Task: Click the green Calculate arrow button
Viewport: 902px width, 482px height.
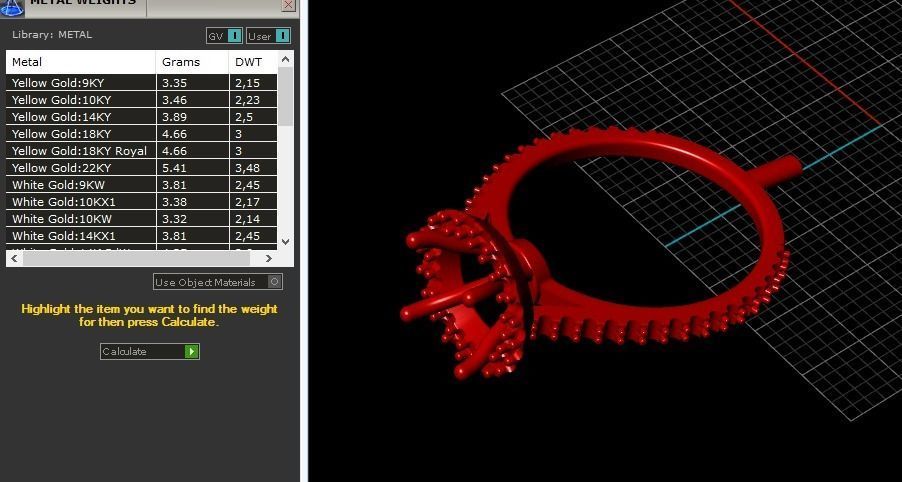Action: (x=192, y=351)
